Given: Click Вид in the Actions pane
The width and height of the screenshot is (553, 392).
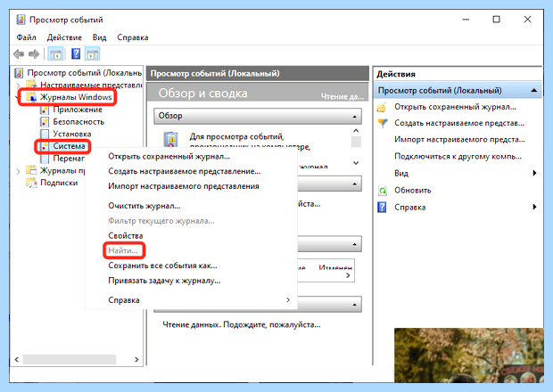Looking at the screenshot, I should coord(401,174).
